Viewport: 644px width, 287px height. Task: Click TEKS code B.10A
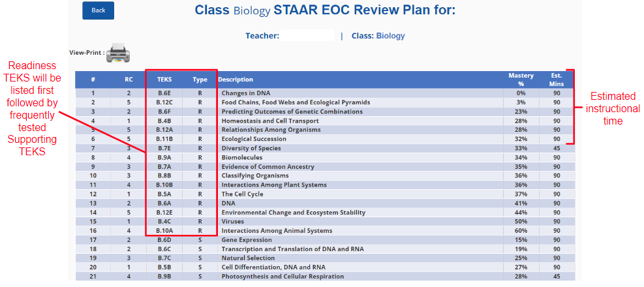click(164, 231)
